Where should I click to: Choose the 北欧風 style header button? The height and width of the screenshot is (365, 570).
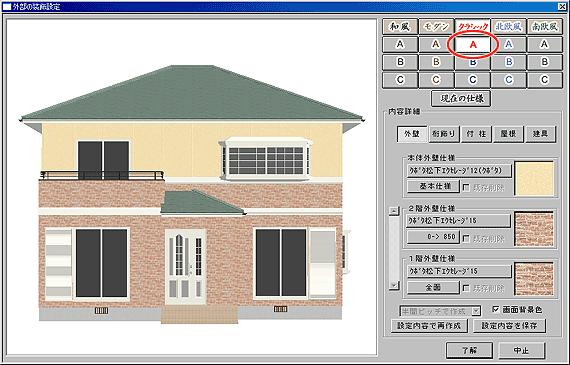[508, 27]
